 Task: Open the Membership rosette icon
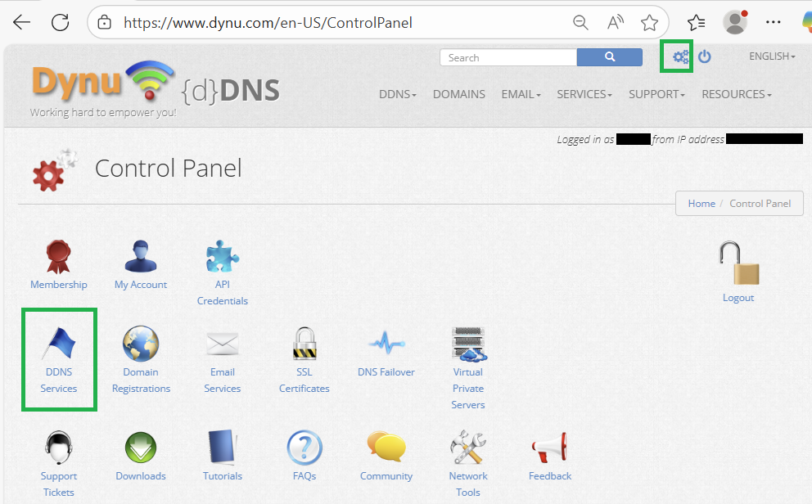click(x=58, y=257)
